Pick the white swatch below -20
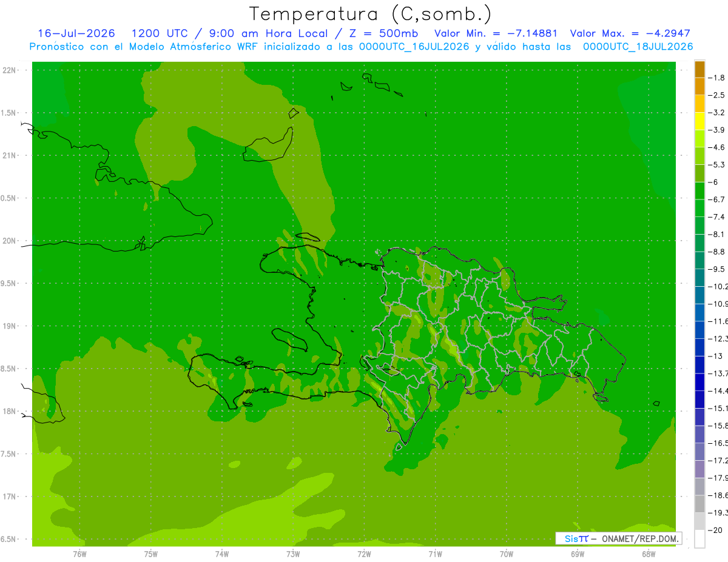This screenshot has width=728, height=562. pyautogui.click(x=699, y=539)
